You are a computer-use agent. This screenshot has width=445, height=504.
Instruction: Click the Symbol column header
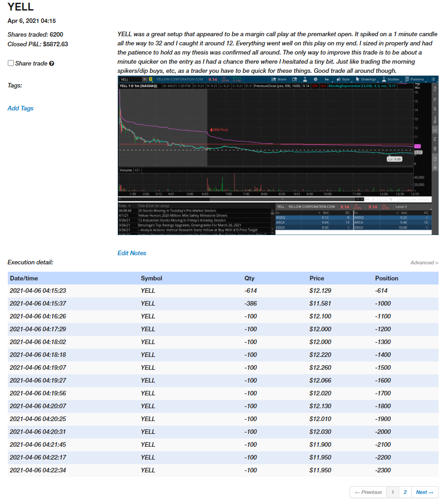click(x=151, y=279)
